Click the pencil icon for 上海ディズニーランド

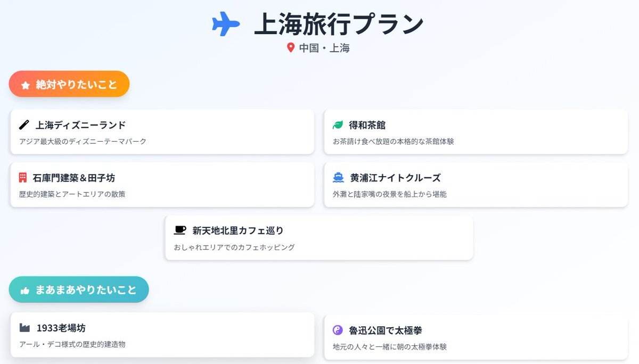click(x=24, y=125)
